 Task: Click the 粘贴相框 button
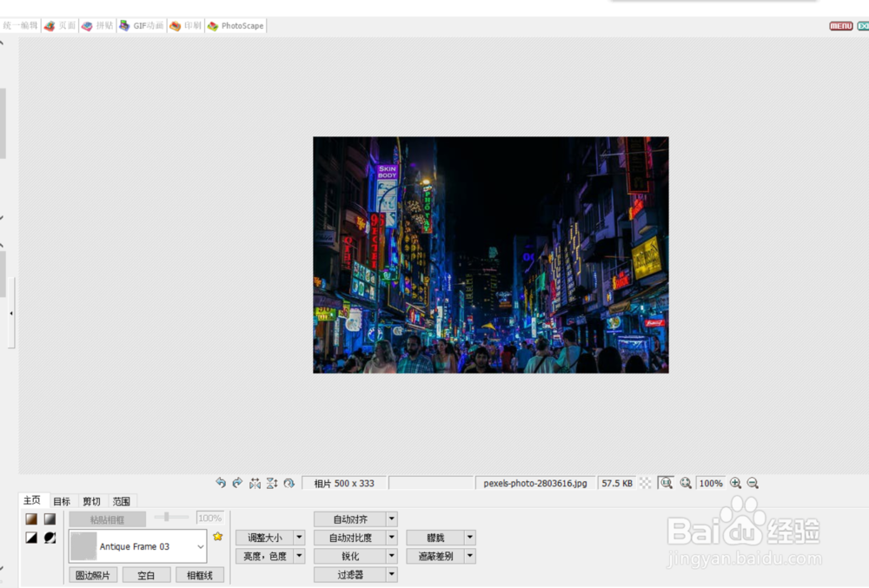[108, 519]
